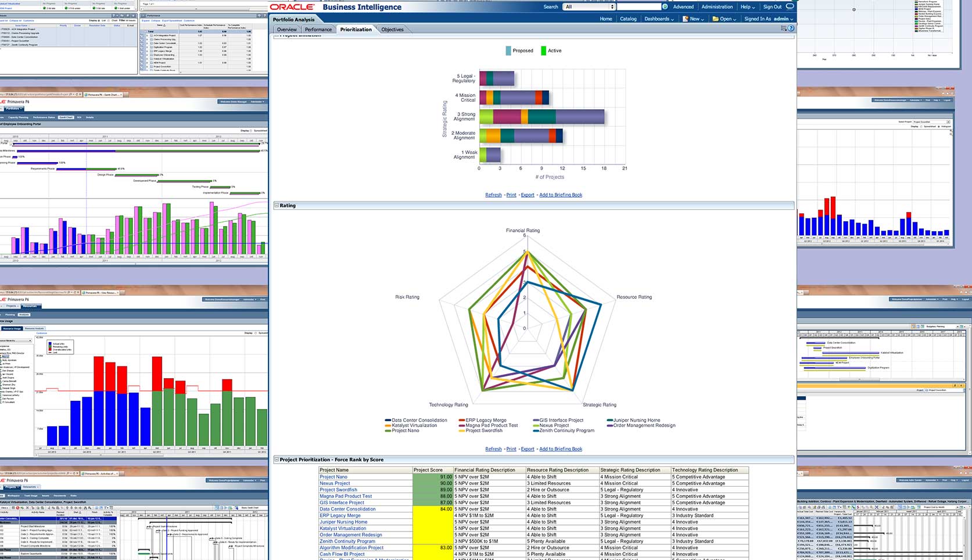The image size is (972, 560).
Task: Click Refresh below the strategic rating chart
Action: tap(493, 195)
